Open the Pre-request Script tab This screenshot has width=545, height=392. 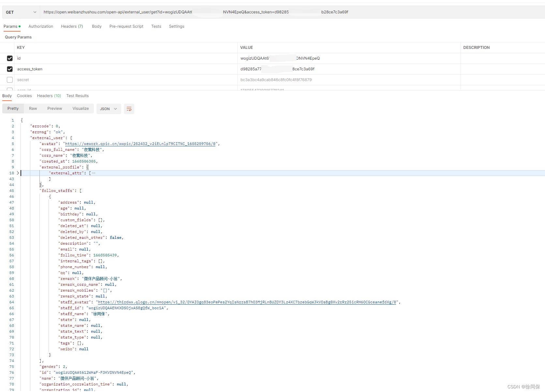(126, 26)
